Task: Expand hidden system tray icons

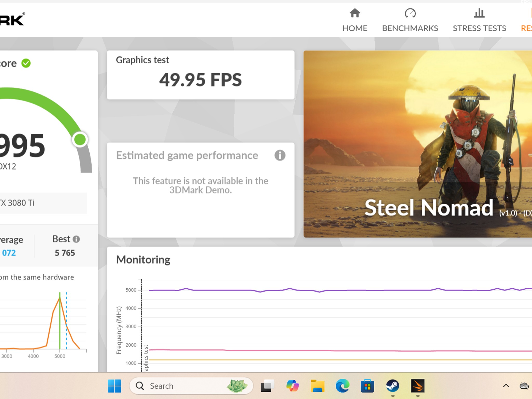Action: tap(506, 386)
